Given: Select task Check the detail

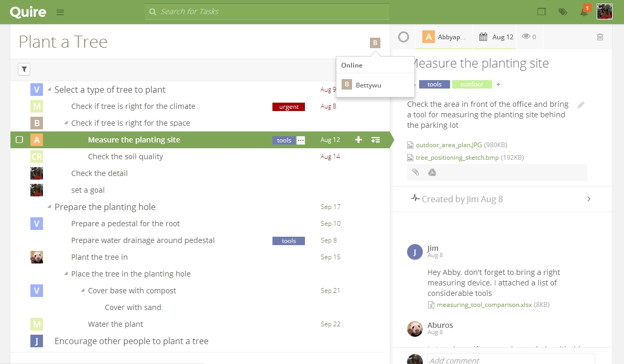Looking at the screenshot, I should coord(100,173).
